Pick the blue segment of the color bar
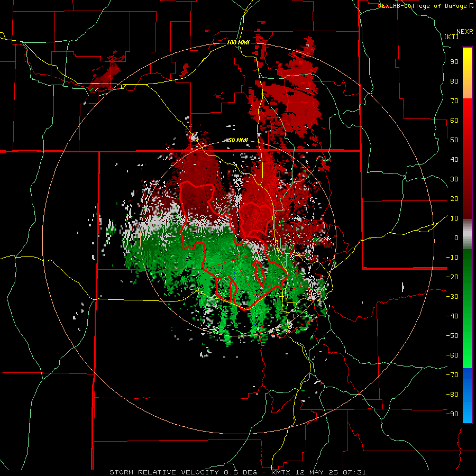The width and height of the screenshot is (476, 476). 467,396
